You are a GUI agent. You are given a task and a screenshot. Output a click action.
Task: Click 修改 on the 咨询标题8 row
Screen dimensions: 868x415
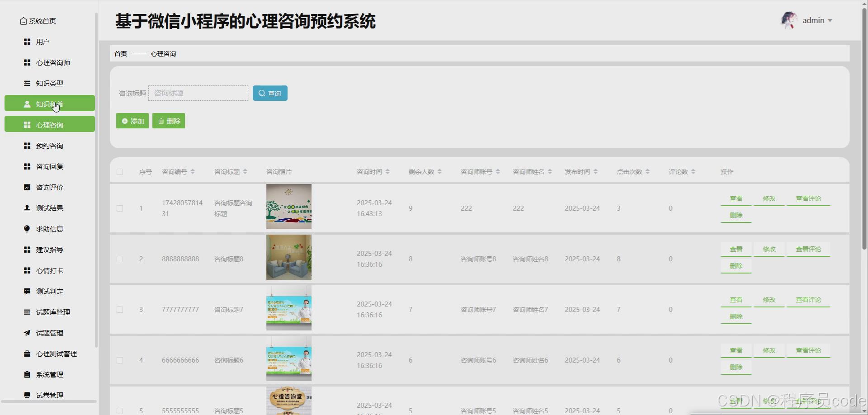tap(769, 249)
